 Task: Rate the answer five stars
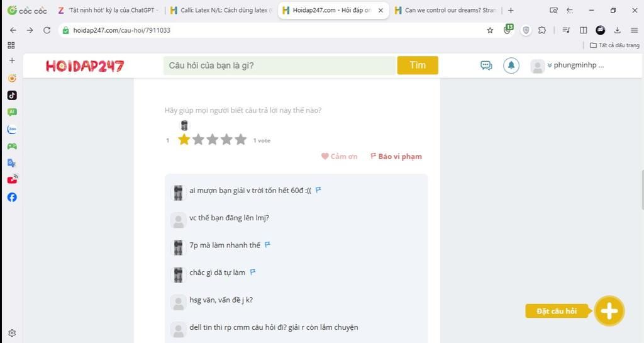point(241,140)
